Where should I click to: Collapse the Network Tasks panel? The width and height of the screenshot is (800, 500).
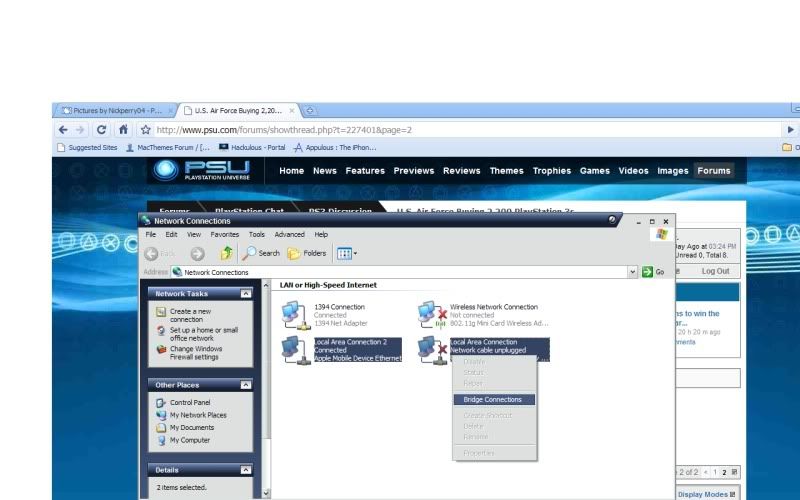pyautogui.click(x=245, y=294)
